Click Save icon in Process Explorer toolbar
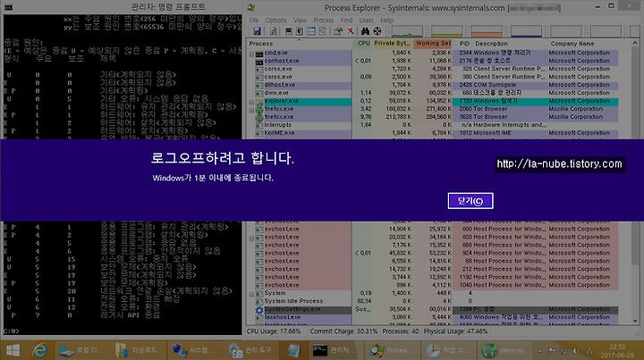This screenshot has width=644, height=360. pos(257,31)
